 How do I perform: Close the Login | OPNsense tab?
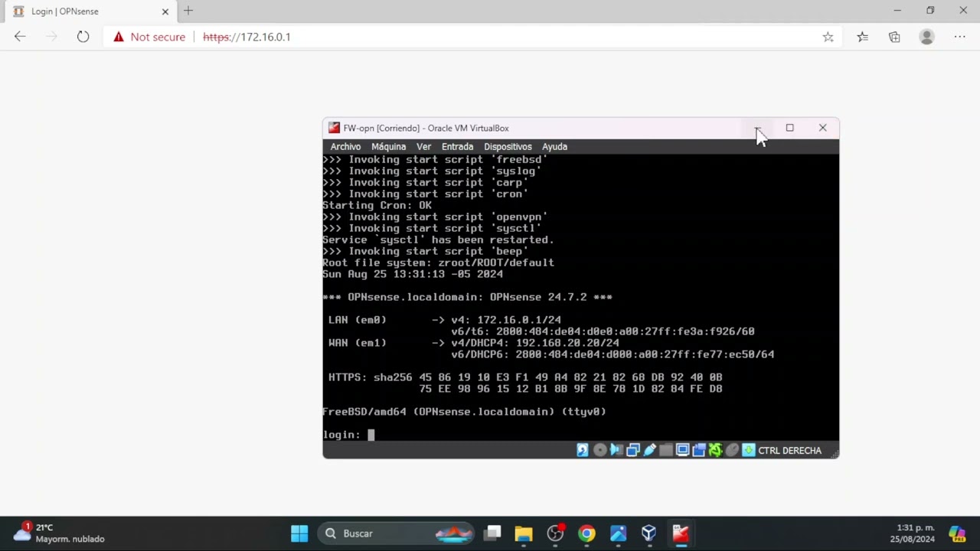[165, 11]
